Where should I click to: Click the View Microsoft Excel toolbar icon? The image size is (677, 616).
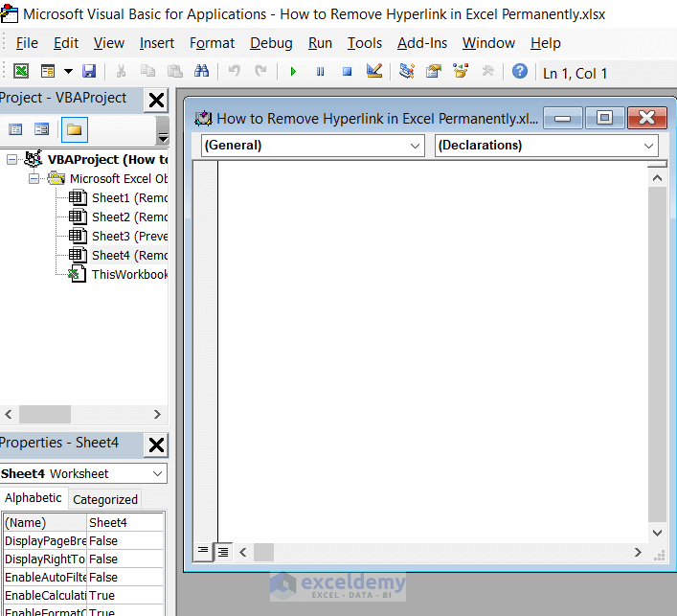21,71
